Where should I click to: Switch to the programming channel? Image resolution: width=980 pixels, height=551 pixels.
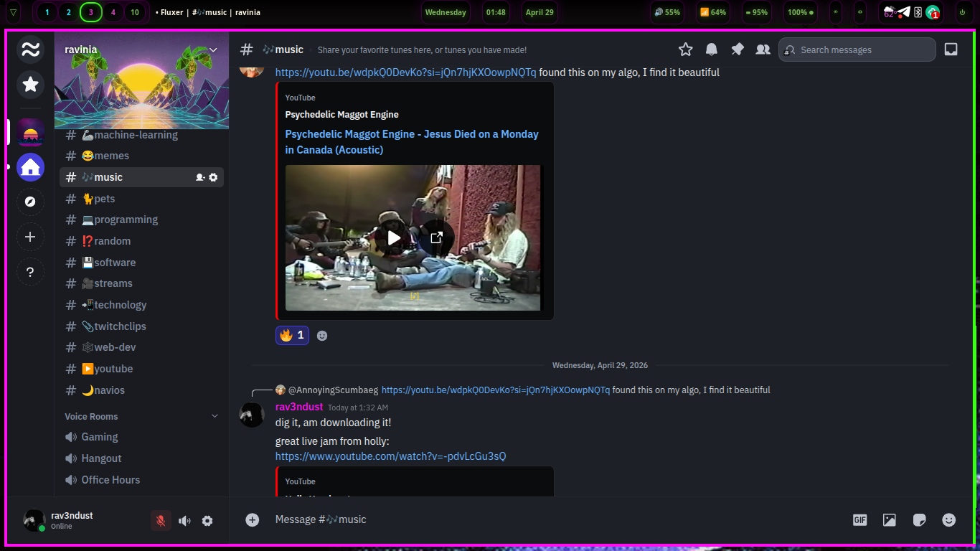tap(126, 220)
